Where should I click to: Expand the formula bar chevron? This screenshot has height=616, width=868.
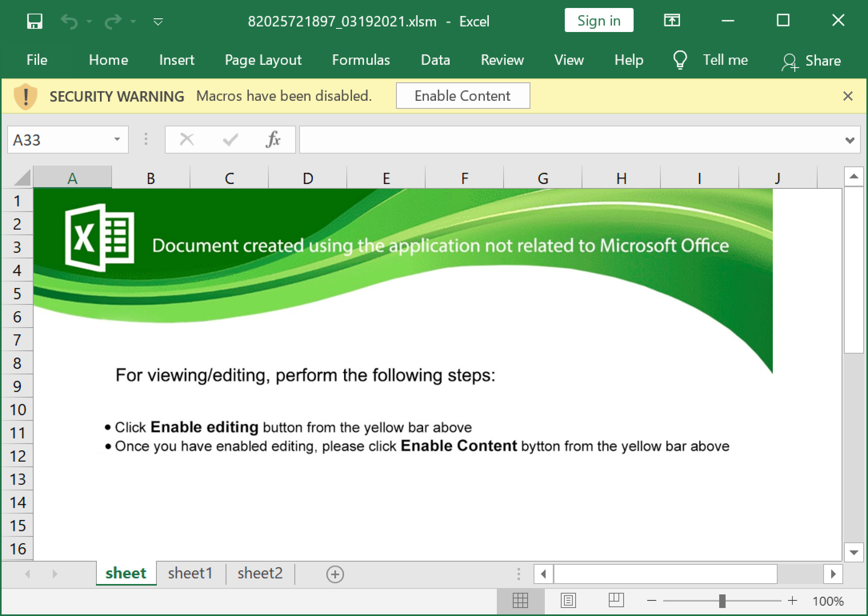850,140
